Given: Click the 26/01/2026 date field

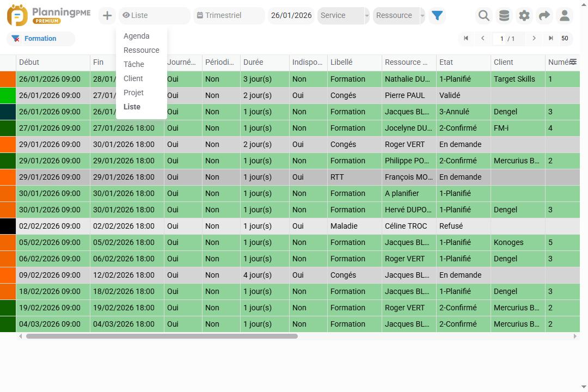Looking at the screenshot, I should [291, 15].
